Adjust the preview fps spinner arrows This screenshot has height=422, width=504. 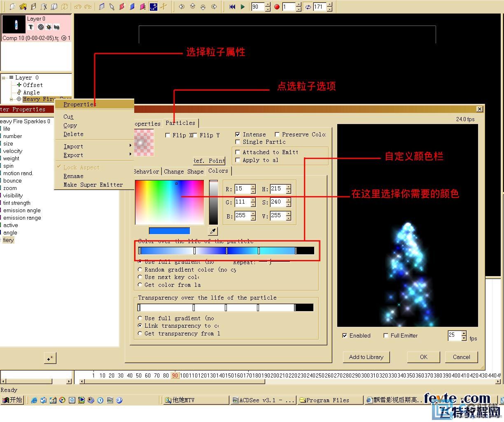(x=464, y=335)
